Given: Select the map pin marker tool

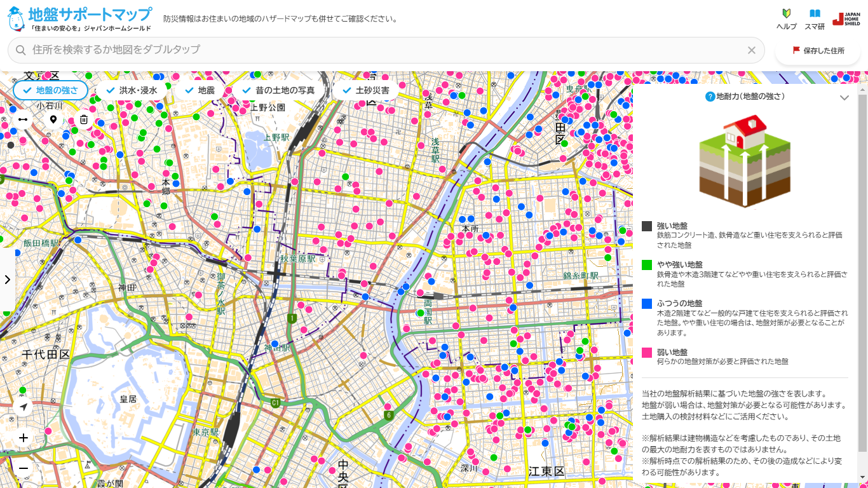Looking at the screenshot, I should coord(53,119).
